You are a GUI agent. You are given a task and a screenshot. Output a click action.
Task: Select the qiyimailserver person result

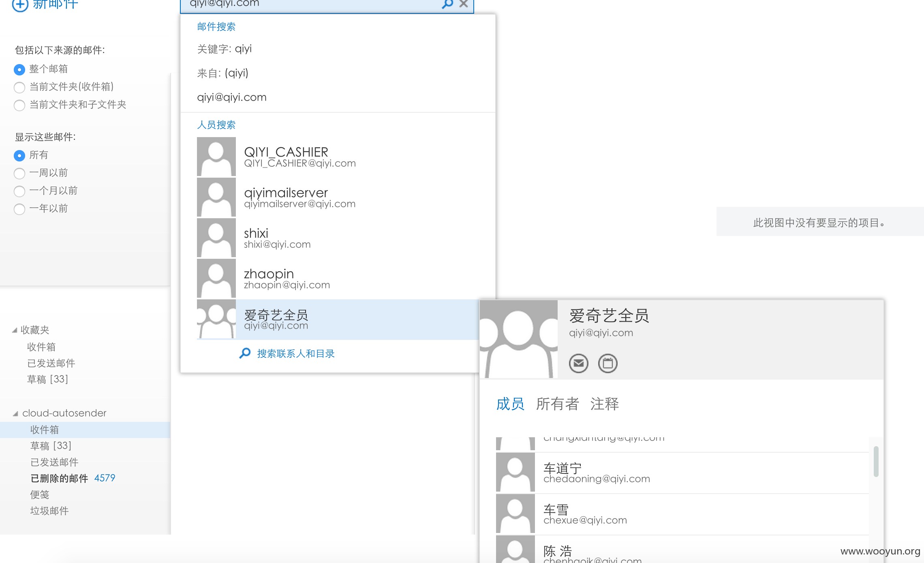click(338, 197)
